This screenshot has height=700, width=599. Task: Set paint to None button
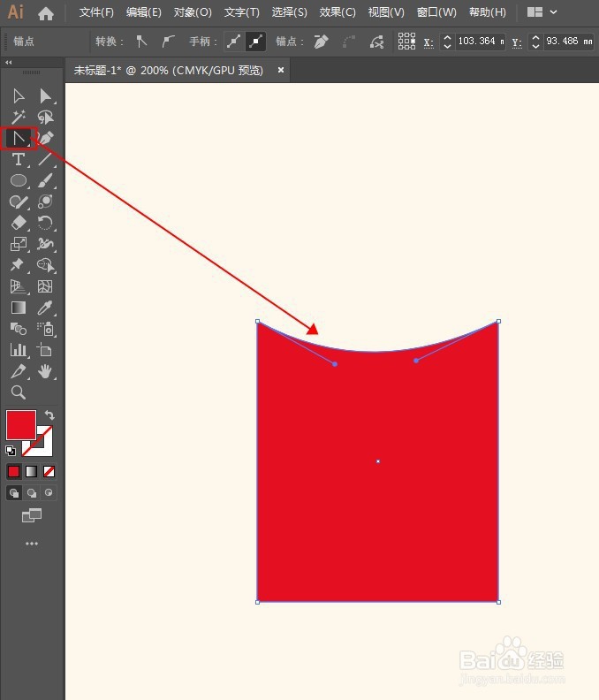[x=49, y=471]
